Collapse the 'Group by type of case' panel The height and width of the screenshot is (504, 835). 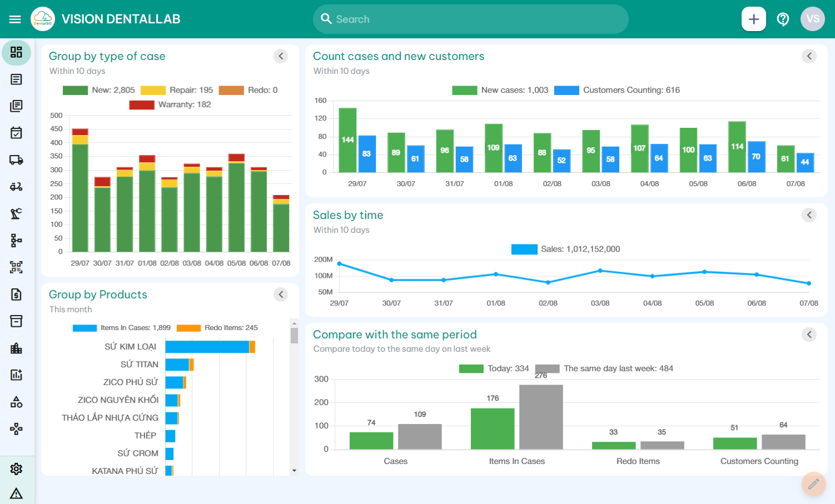(x=281, y=56)
